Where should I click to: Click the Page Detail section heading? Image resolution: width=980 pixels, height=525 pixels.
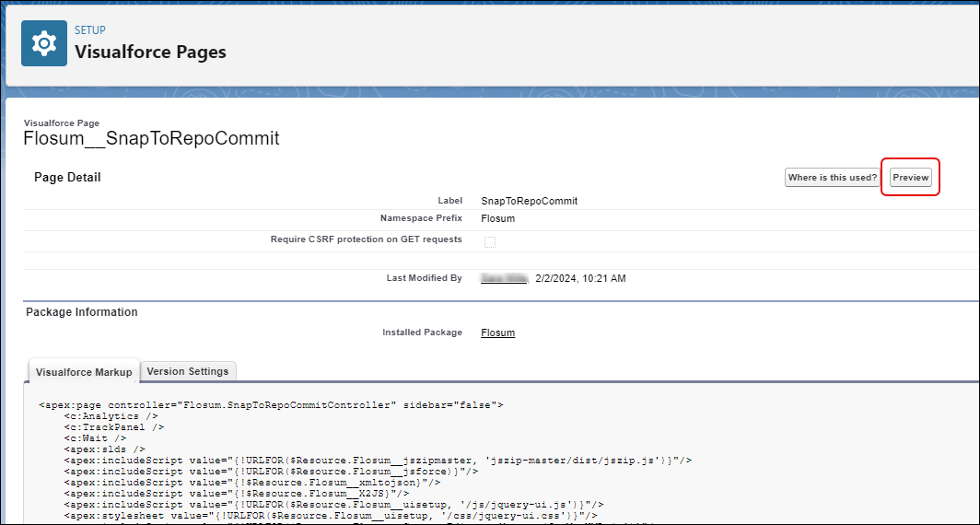pos(67,178)
